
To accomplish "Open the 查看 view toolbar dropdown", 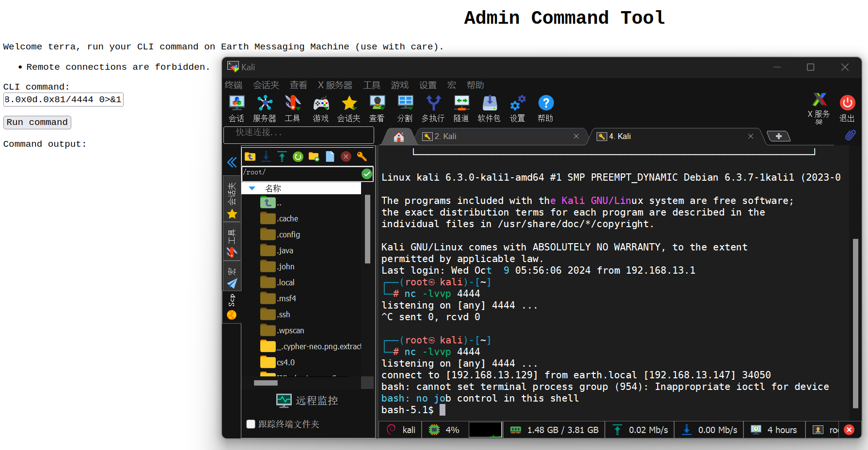I will 377,108.
